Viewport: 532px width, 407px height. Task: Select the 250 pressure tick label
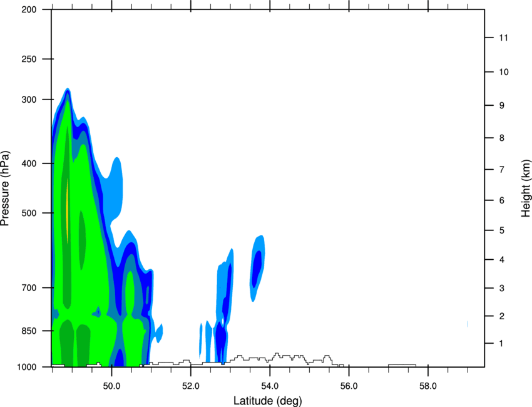tap(29, 59)
